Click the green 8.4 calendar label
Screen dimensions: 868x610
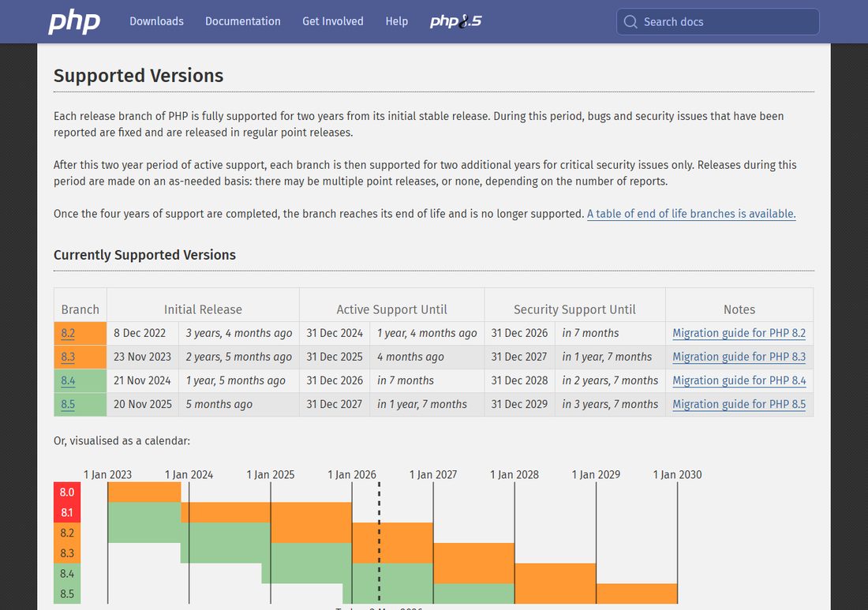point(67,574)
